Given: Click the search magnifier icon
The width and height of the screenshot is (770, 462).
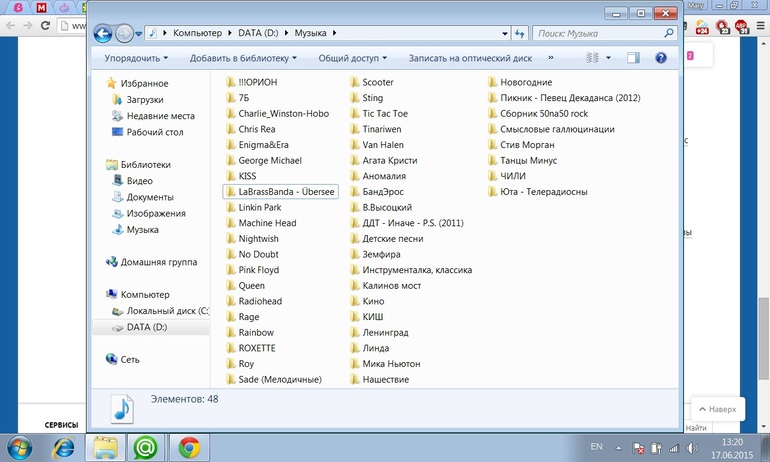Looking at the screenshot, I should pos(668,33).
